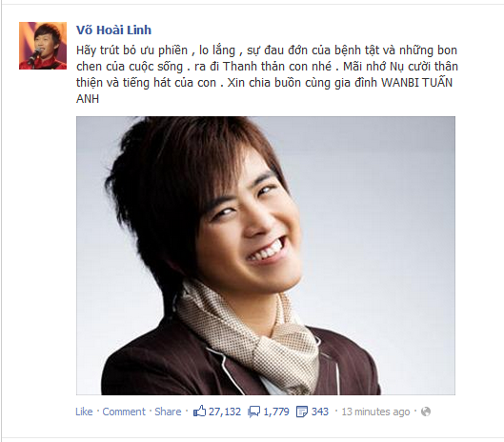Click the globe public privacy icon
The width and height of the screenshot is (504, 442).
tap(426, 412)
